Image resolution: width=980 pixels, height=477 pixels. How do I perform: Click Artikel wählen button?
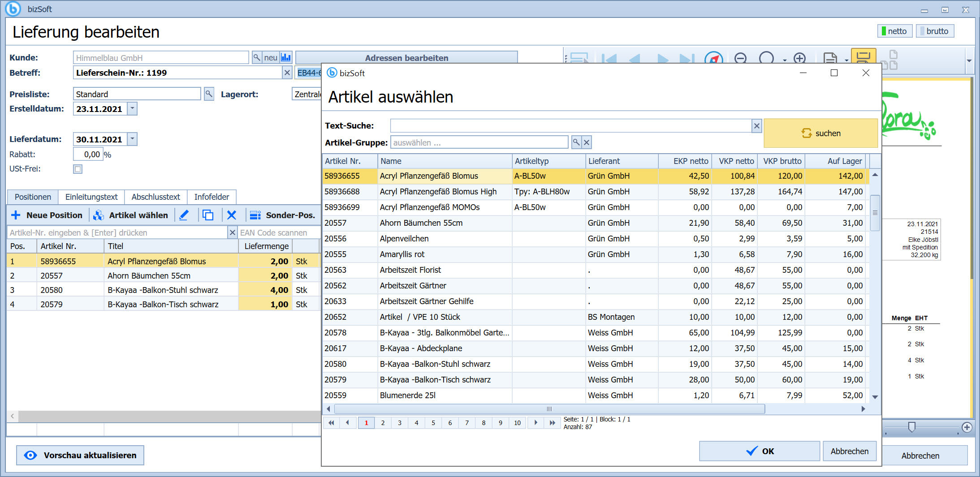tap(130, 215)
